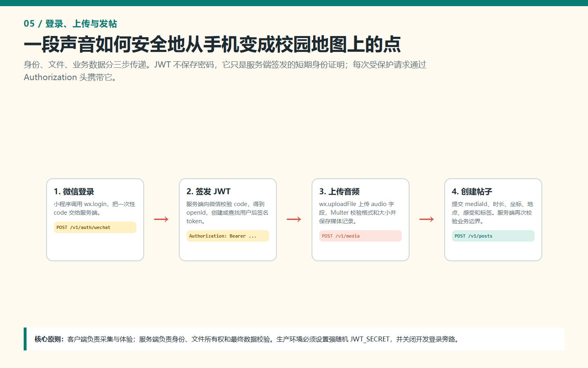Click the mediaId description text in card 4
The width and height of the screenshot is (588, 368).
(493, 213)
